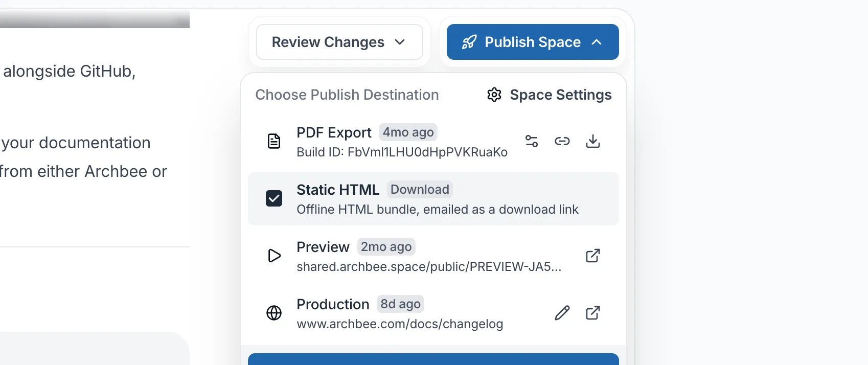Click the Preview play triangle icon
Screen dimensions: 868x365
pyautogui.click(x=275, y=256)
